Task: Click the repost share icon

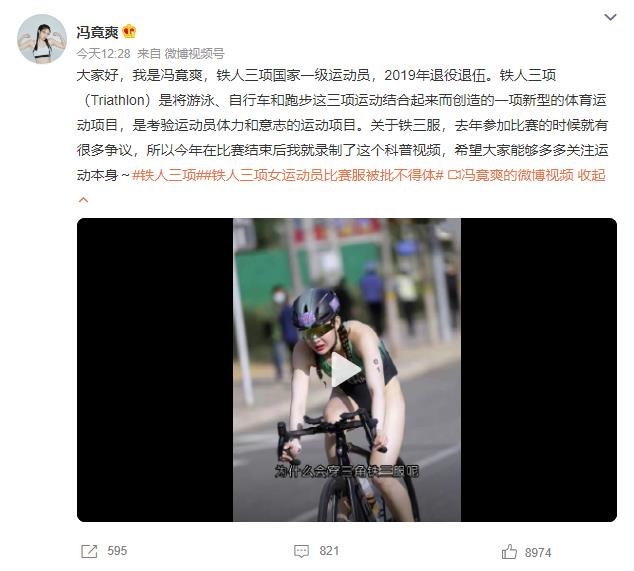Action: [x=89, y=551]
